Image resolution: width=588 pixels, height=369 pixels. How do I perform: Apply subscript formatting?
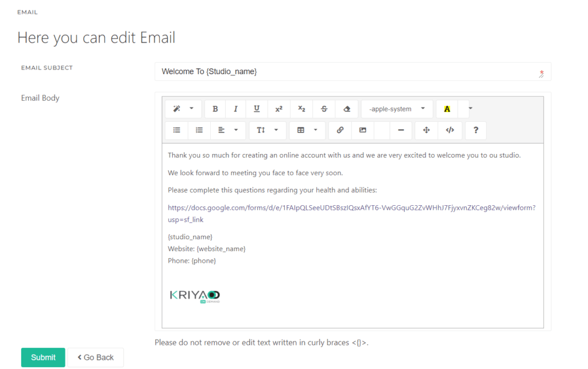(x=301, y=109)
